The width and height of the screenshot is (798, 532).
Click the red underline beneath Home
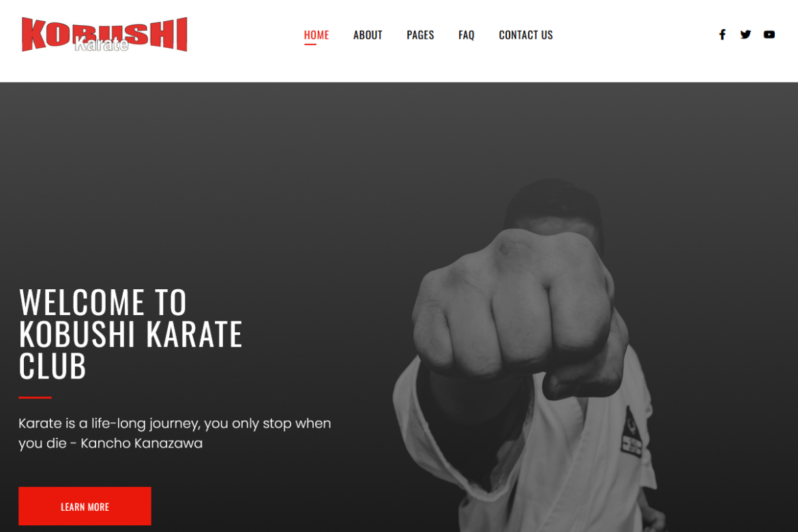pyautogui.click(x=310, y=45)
